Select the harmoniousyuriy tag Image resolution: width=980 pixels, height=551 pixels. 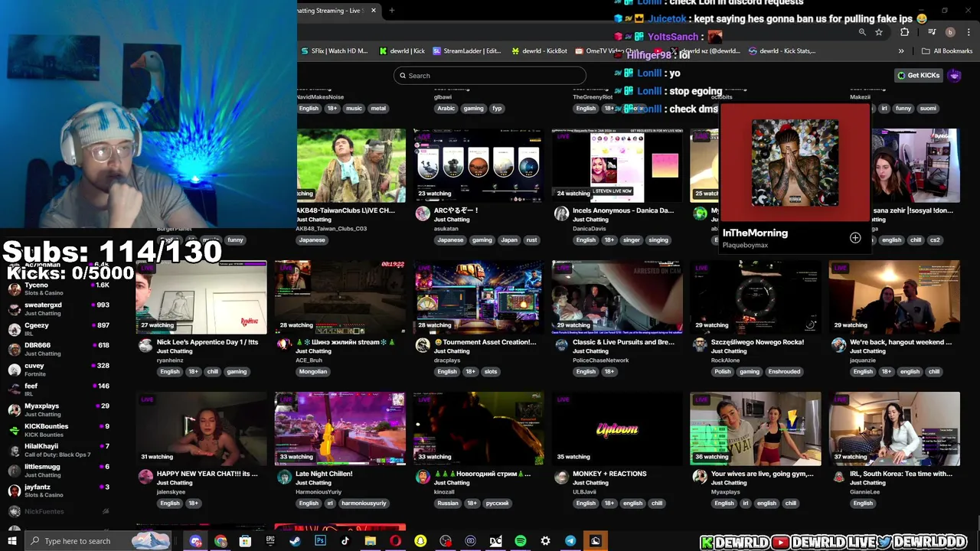pos(364,504)
